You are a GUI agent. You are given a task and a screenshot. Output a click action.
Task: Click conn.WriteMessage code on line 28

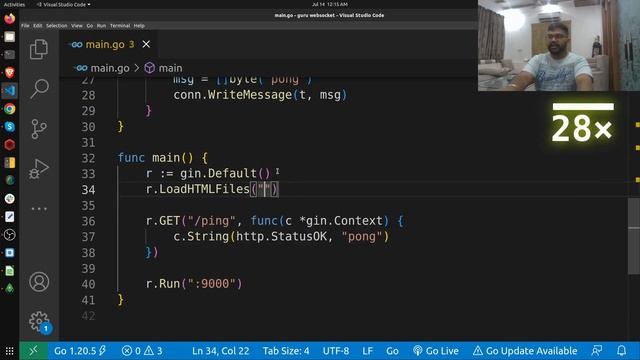tap(260, 95)
